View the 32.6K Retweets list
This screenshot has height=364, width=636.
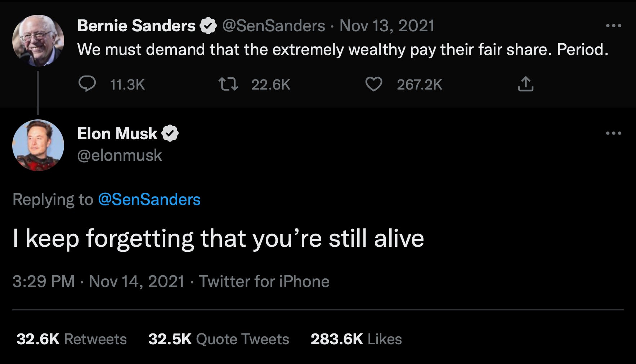click(x=72, y=339)
